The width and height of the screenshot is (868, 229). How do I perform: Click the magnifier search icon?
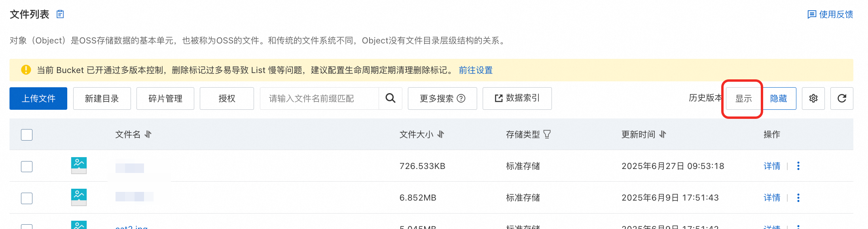point(390,98)
